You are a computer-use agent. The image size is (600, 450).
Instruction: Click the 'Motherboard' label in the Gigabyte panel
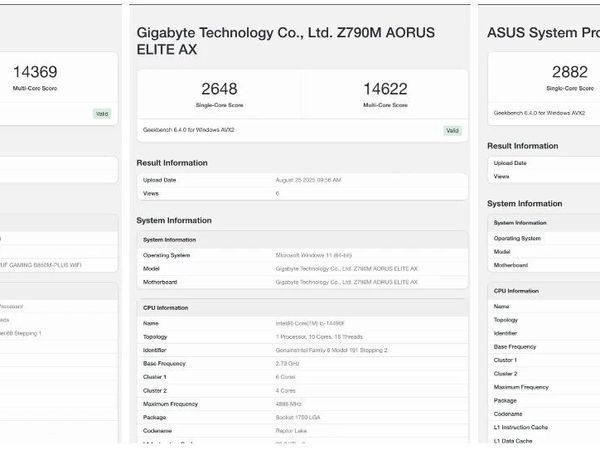coord(160,282)
